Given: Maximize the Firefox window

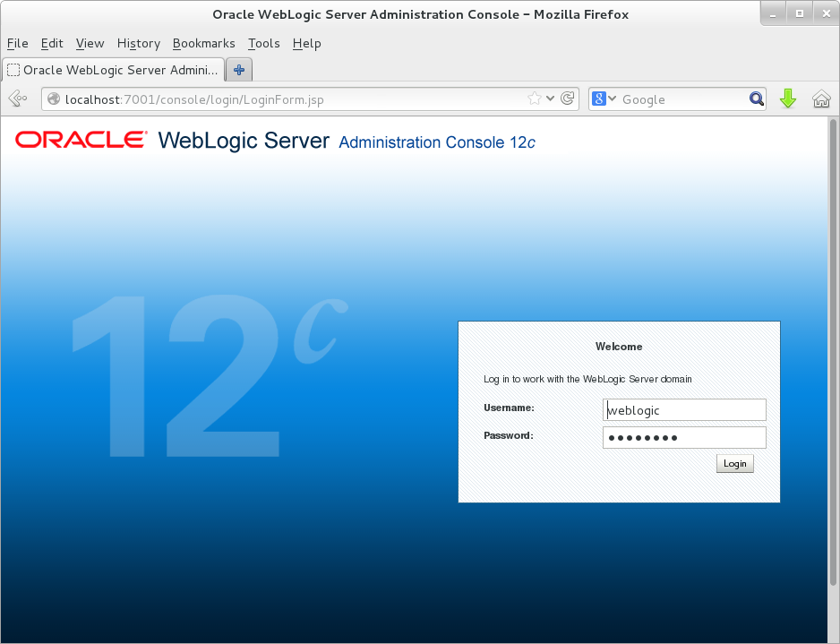Looking at the screenshot, I should [x=800, y=14].
